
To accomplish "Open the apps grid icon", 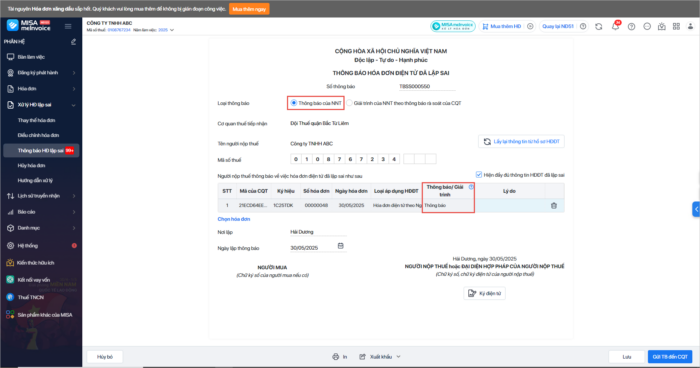I will (x=676, y=27).
